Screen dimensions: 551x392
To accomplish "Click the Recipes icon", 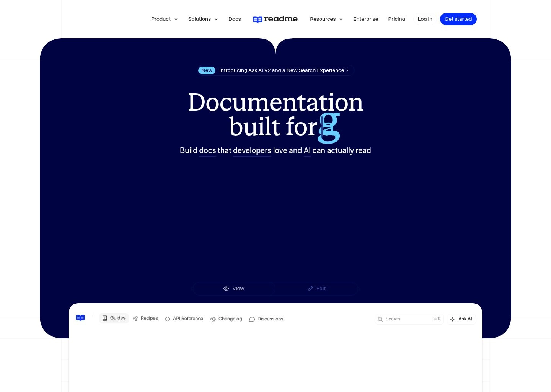I will click(x=135, y=318).
